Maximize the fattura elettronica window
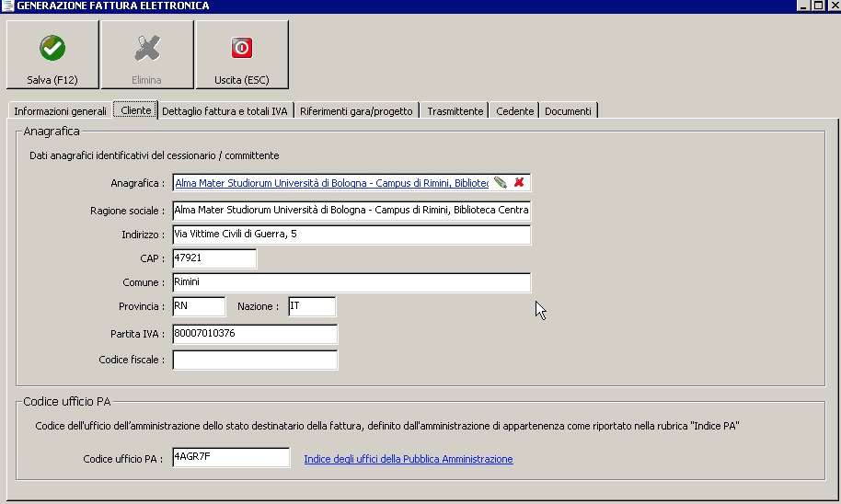Viewport: 841px width, 504px height. pyautogui.click(x=819, y=6)
